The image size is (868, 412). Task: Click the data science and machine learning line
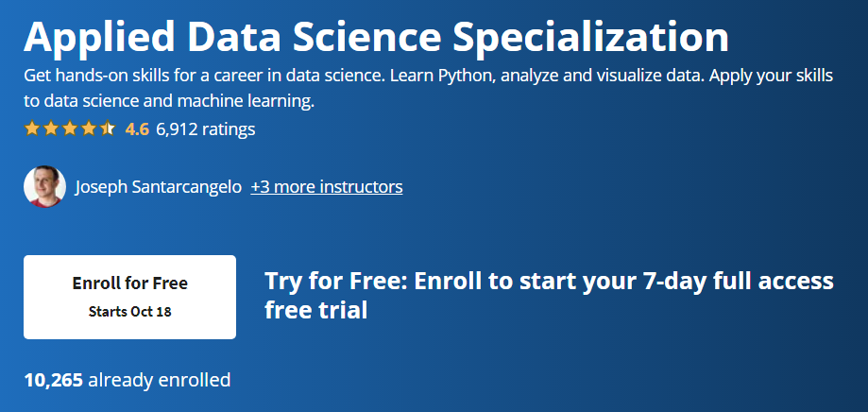click(x=169, y=102)
